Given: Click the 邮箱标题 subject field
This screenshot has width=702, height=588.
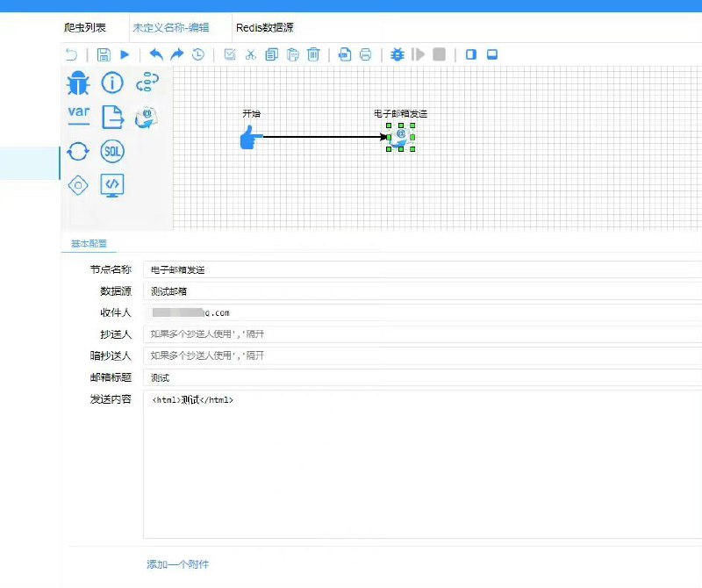Looking at the screenshot, I should [x=422, y=377].
